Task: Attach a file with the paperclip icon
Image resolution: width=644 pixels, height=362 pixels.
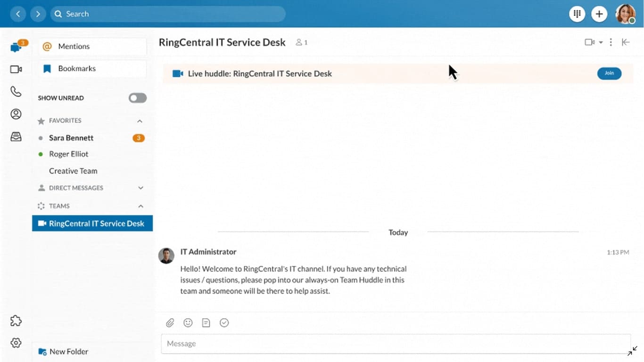Action: pyautogui.click(x=170, y=323)
